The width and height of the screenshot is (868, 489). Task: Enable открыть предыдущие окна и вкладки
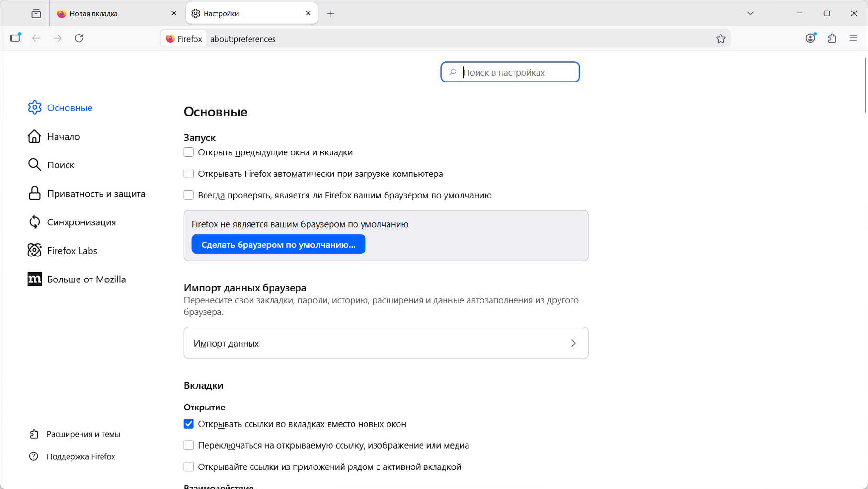tap(188, 152)
